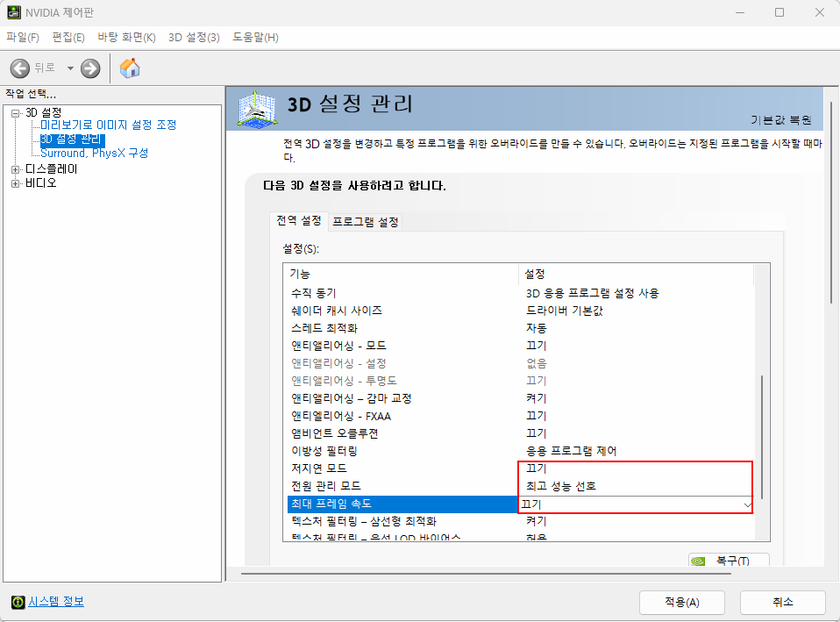
Task: Open the home icon in the toolbar
Action: [130, 68]
